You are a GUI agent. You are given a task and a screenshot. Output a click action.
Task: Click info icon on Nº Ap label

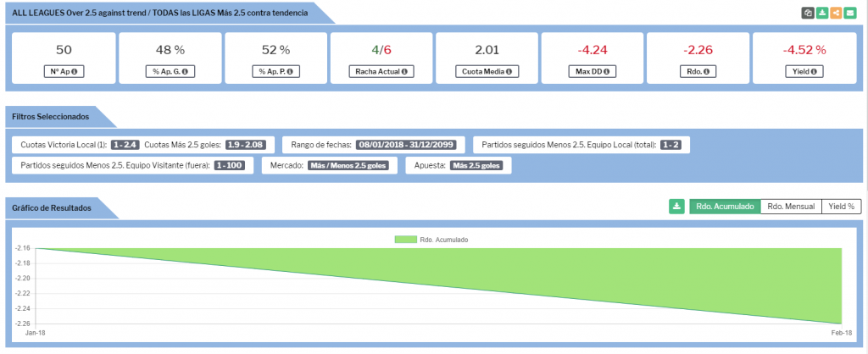pyautogui.click(x=75, y=71)
